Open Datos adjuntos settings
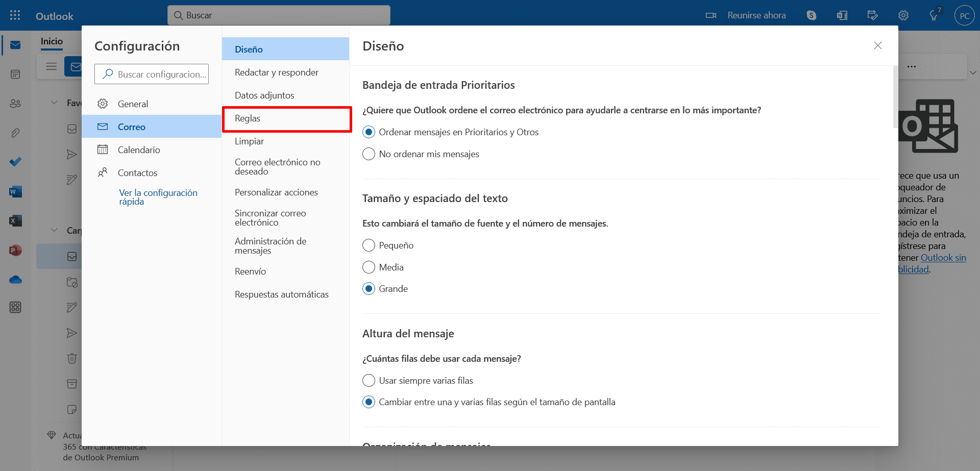980x471 pixels. click(x=285, y=95)
